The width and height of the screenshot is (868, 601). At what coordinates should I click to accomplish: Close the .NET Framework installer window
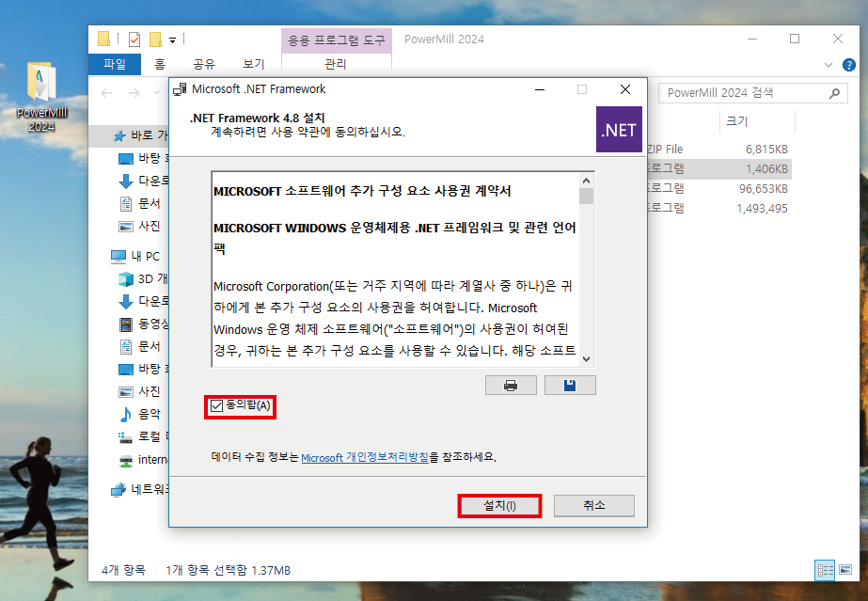click(x=625, y=89)
